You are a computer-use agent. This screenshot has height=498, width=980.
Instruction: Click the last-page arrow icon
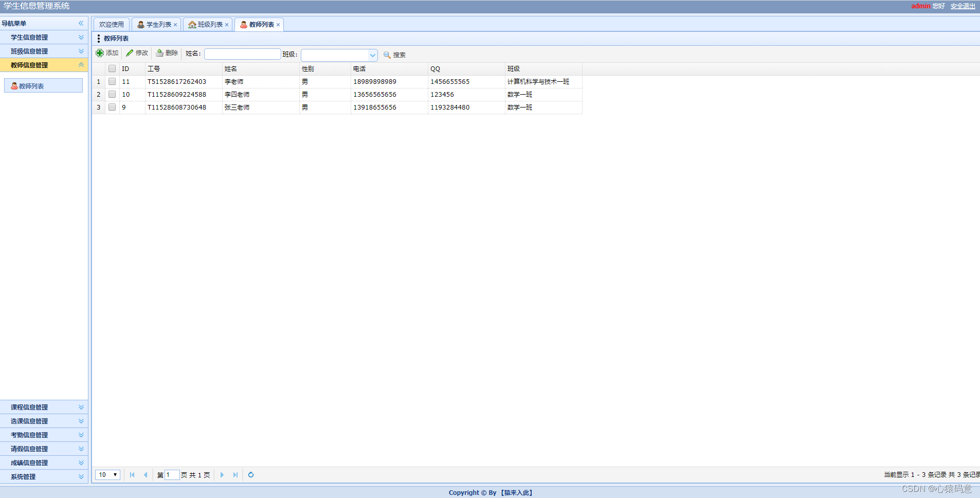(x=235, y=475)
